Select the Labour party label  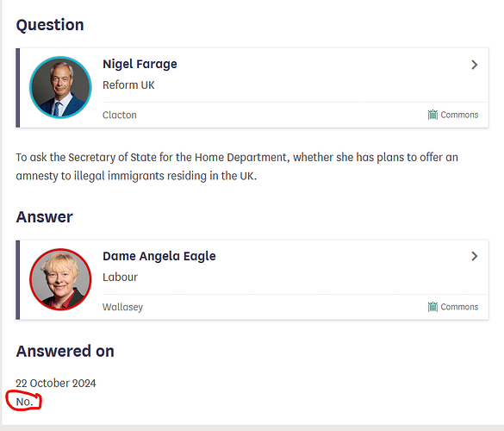pyautogui.click(x=121, y=277)
